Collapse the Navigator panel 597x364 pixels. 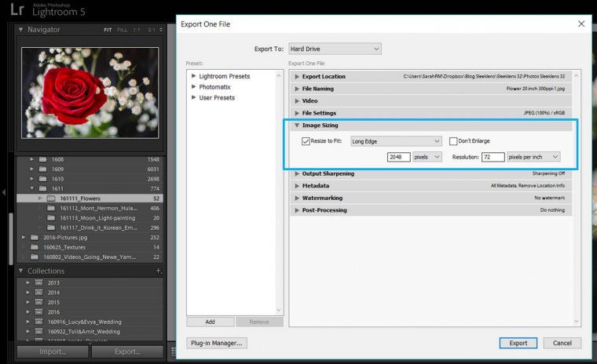[x=20, y=29]
